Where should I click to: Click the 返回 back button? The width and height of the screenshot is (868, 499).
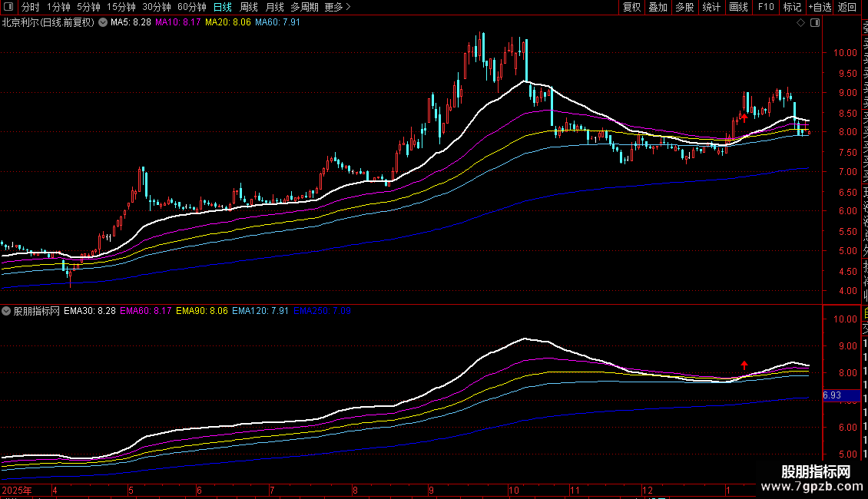[847, 7]
